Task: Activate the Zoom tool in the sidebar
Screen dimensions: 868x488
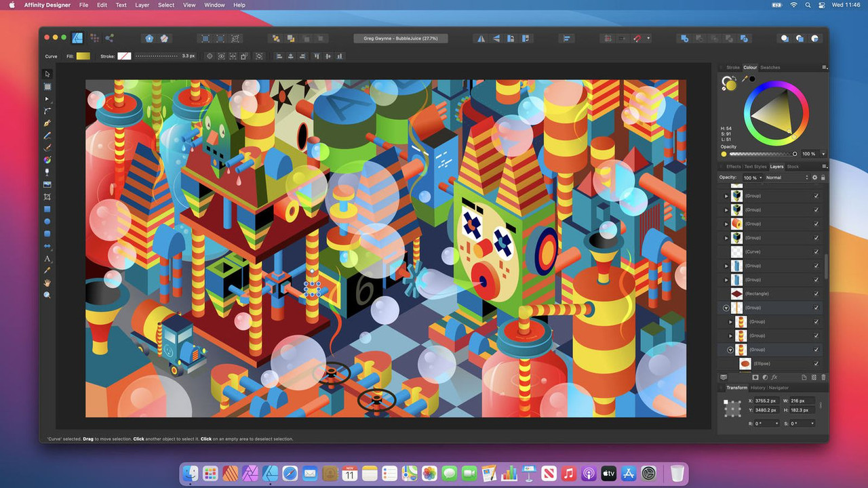Action: (x=47, y=295)
